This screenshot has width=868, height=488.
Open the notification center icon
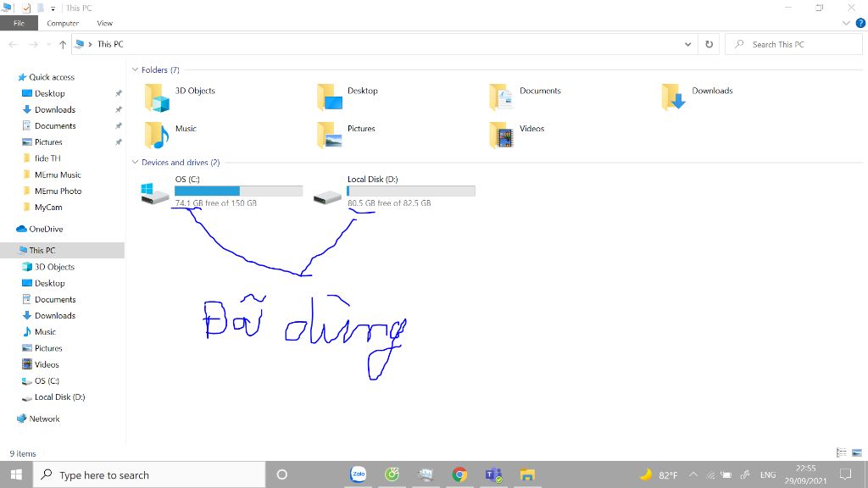[845, 474]
